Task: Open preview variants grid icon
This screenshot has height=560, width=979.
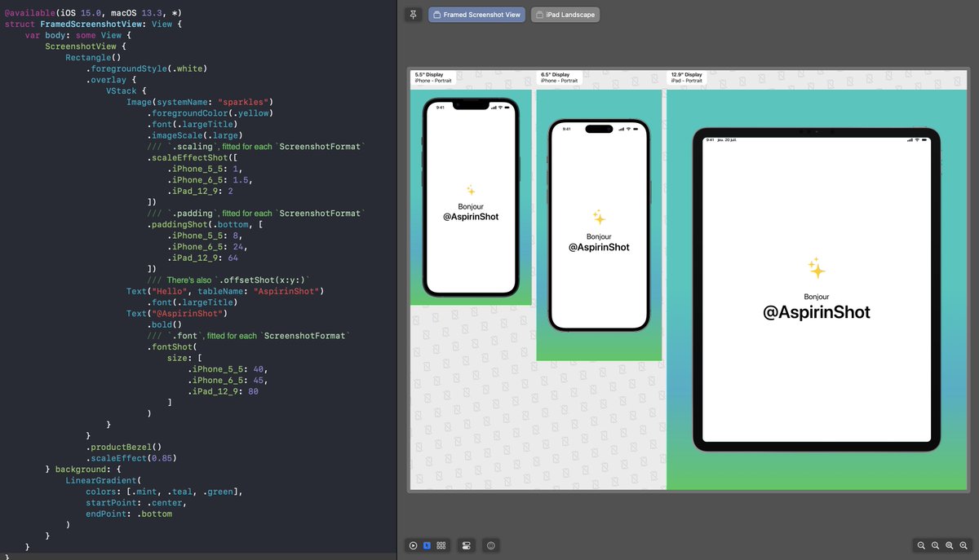Action: point(441,545)
